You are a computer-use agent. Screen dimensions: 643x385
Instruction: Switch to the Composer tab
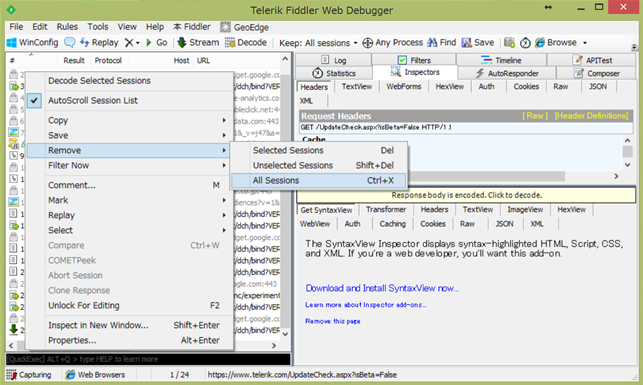tap(597, 73)
